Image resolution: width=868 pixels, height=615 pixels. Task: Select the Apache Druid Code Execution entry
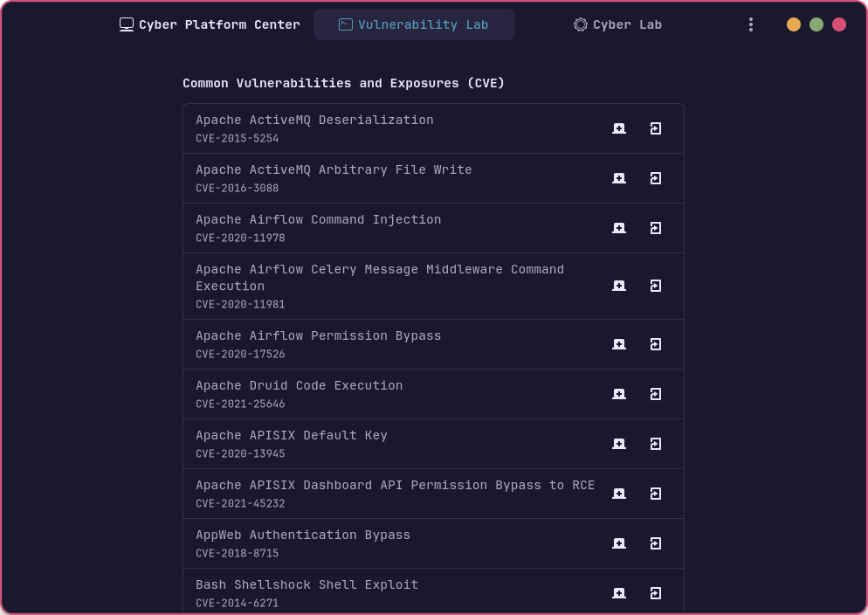[x=300, y=386]
